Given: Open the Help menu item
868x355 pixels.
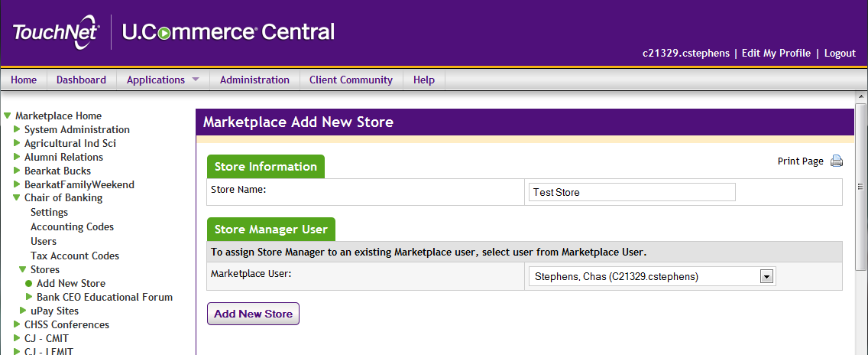Looking at the screenshot, I should click(x=424, y=80).
